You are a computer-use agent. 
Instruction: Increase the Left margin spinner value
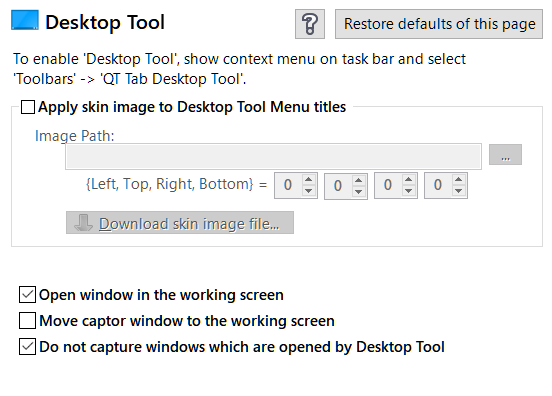[308, 180]
